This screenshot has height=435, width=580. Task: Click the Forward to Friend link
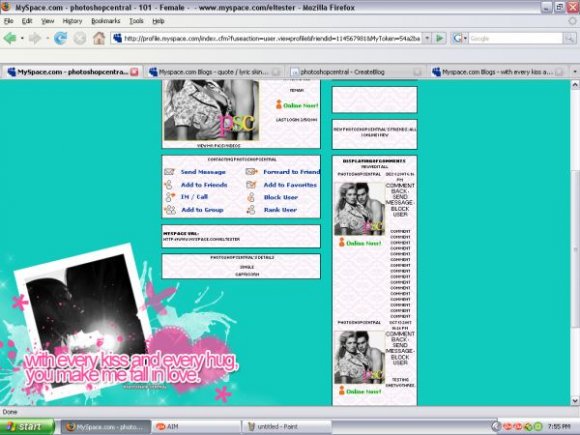pyautogui.click(x=291, y=172)
